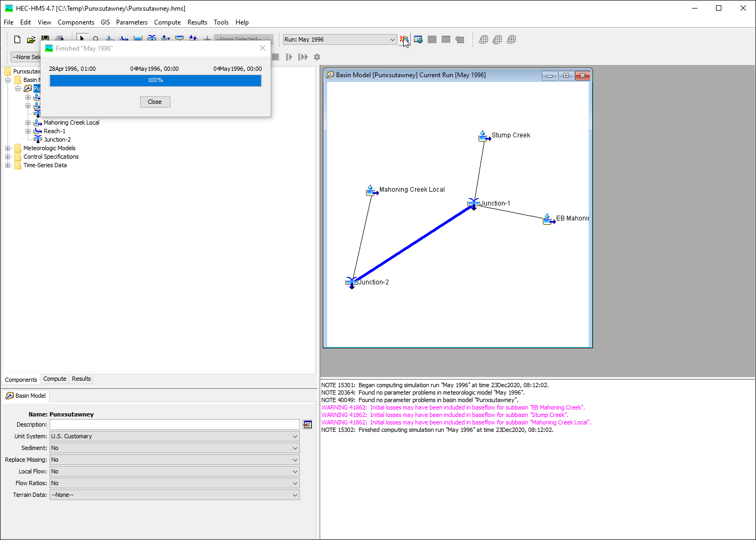Click the view graph toolbar icon
The height and width of the screenshot is (540, 756).
pos(432,39)
